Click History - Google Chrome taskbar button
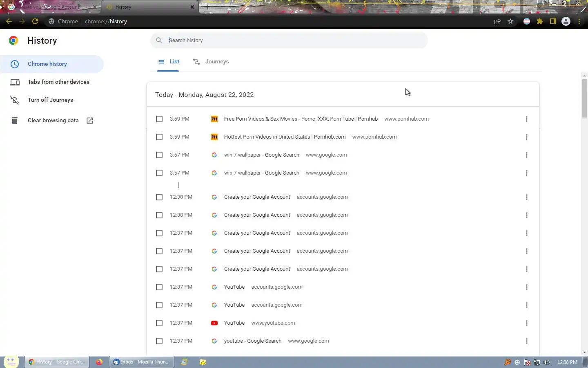The image size is (588, 368). 57,362
